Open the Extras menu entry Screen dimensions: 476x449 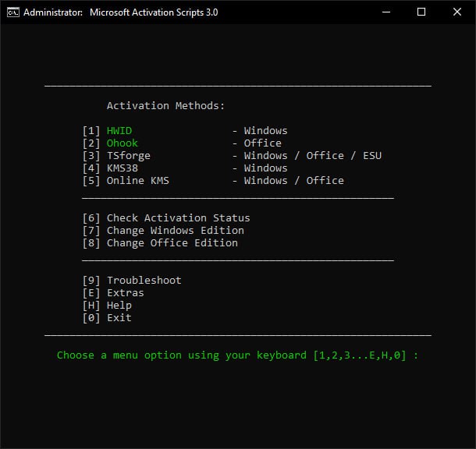(x=125, y=293)
